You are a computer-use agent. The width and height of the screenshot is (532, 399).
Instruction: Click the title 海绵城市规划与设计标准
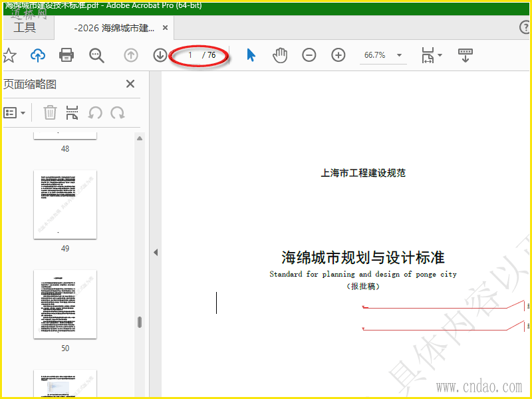[x=363, y=257]
